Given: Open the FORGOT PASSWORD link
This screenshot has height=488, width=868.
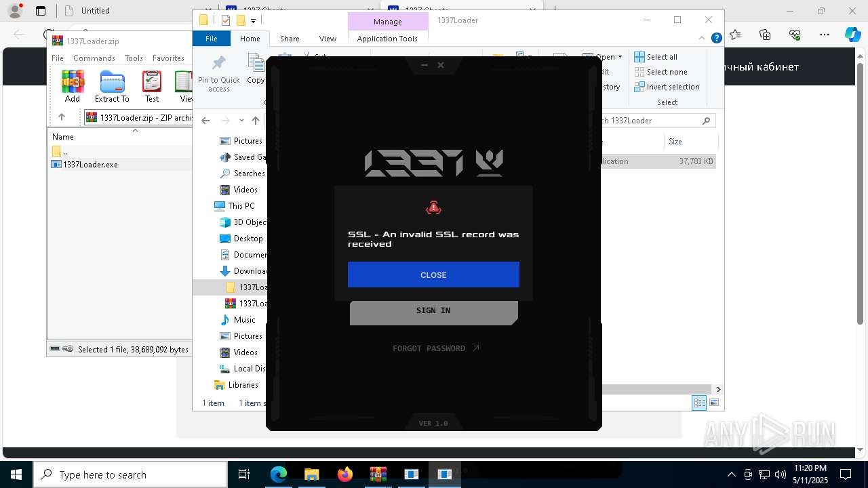Looking at the screenshot, I should pos(436,348).
